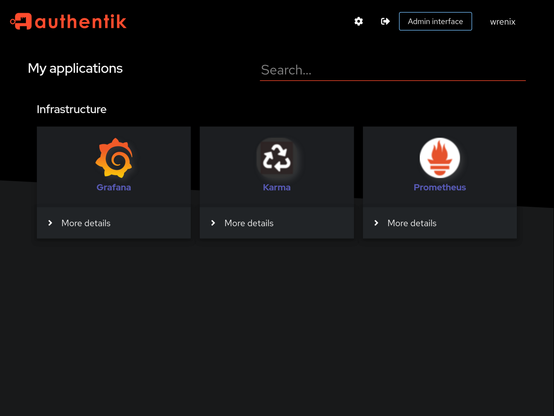Viewport: 554px width, 416px height.
Task: Click More details text under Prometheus
Action: pyautogui.click(x=412, y=223)
